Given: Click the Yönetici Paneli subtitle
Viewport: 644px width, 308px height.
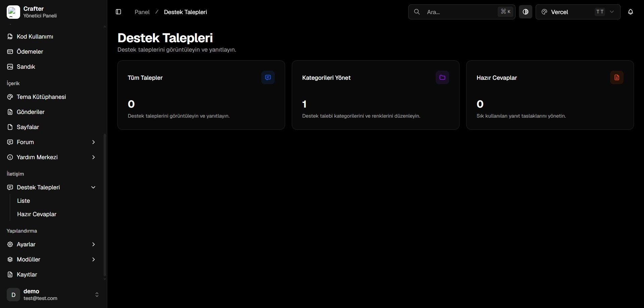Looking at the screenshot, I should click(40, 16).
